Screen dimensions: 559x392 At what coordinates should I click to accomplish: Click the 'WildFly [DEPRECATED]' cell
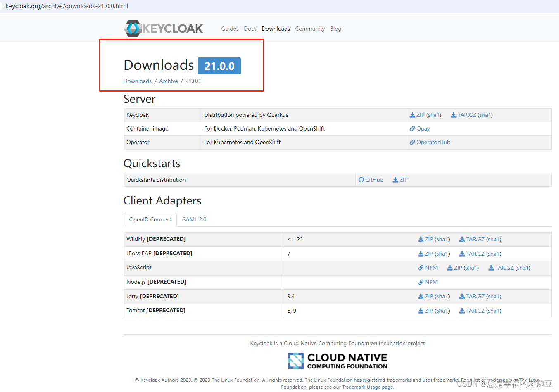pos(204,239)
